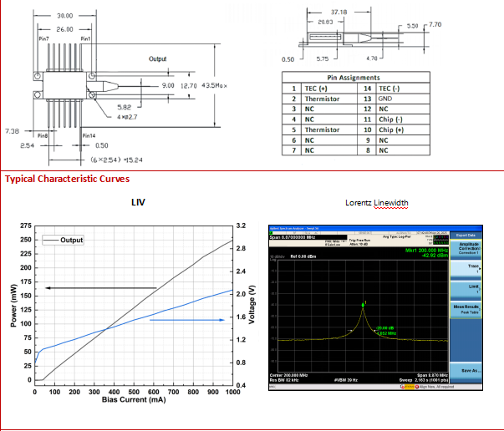Click the -20.00 dB bandwidth annotation

point(385,328)
